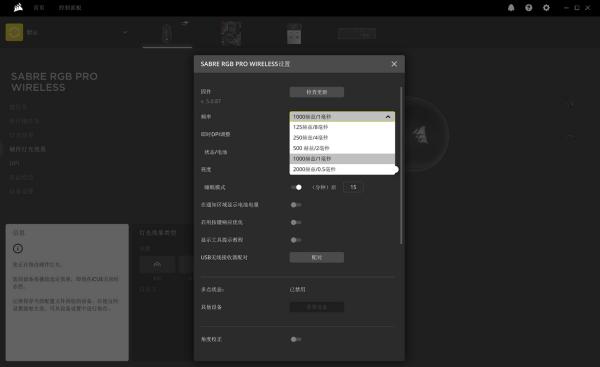Select the motherboard device thumbnail
Viewport: 600px width, 367px height.
click(x=231, y=34)
